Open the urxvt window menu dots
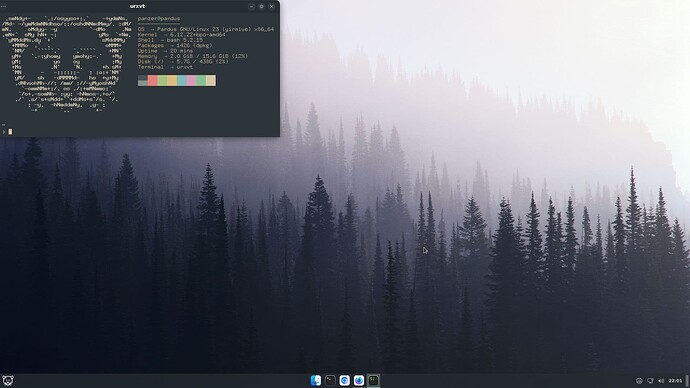The height and width of the screenshot is (388, 690). [3, 7]
